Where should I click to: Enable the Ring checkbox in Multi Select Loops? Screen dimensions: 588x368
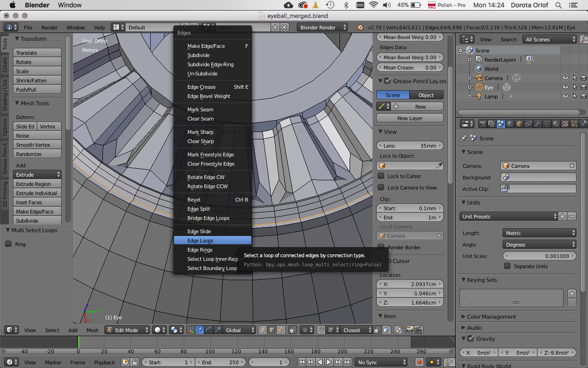(8, 244)
